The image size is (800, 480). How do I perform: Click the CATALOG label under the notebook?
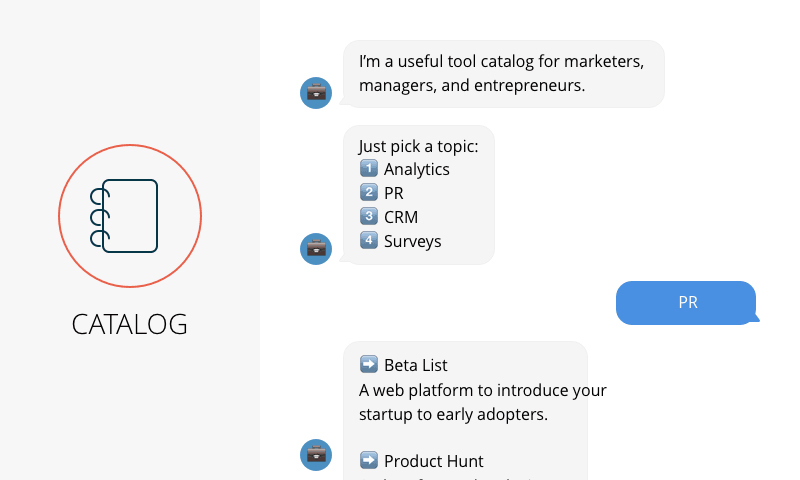coord(130,324)
